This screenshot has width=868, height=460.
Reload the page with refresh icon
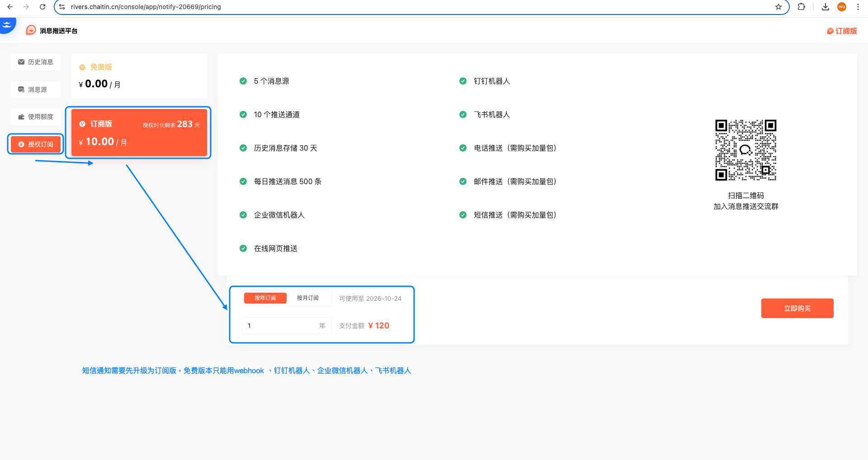[42, 7]
